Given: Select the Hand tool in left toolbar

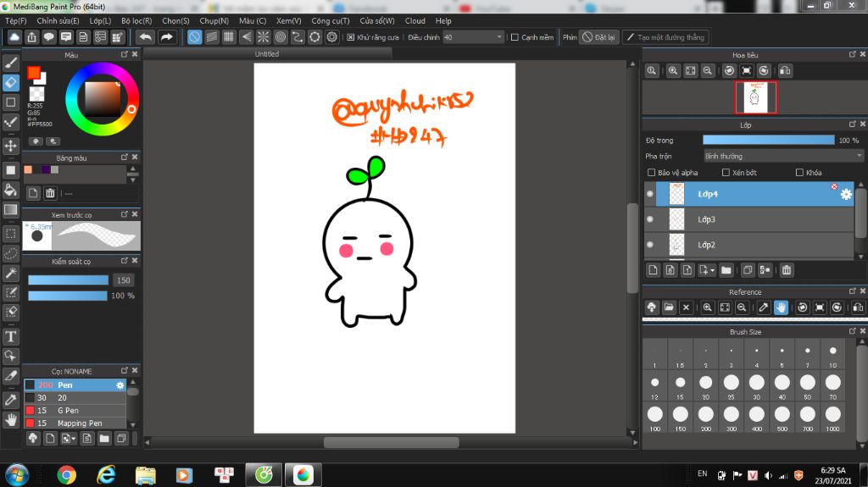Looking at the screenshot, I should (10, 420).
